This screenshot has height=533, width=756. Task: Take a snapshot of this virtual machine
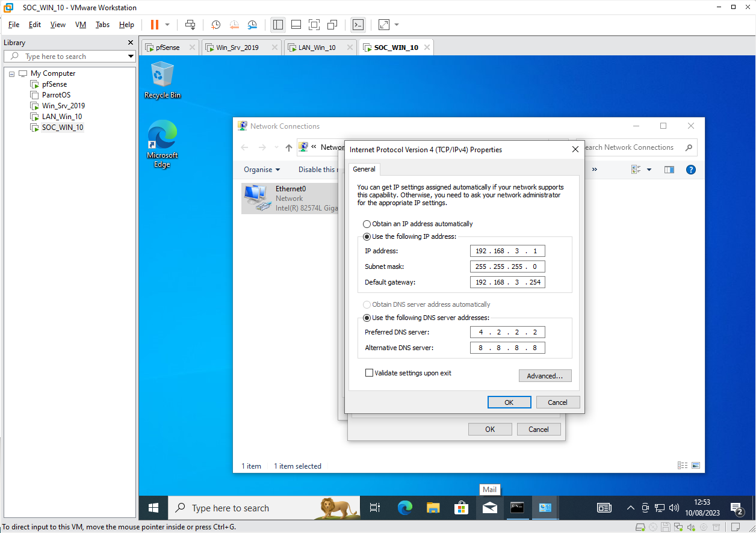[215, 25]
